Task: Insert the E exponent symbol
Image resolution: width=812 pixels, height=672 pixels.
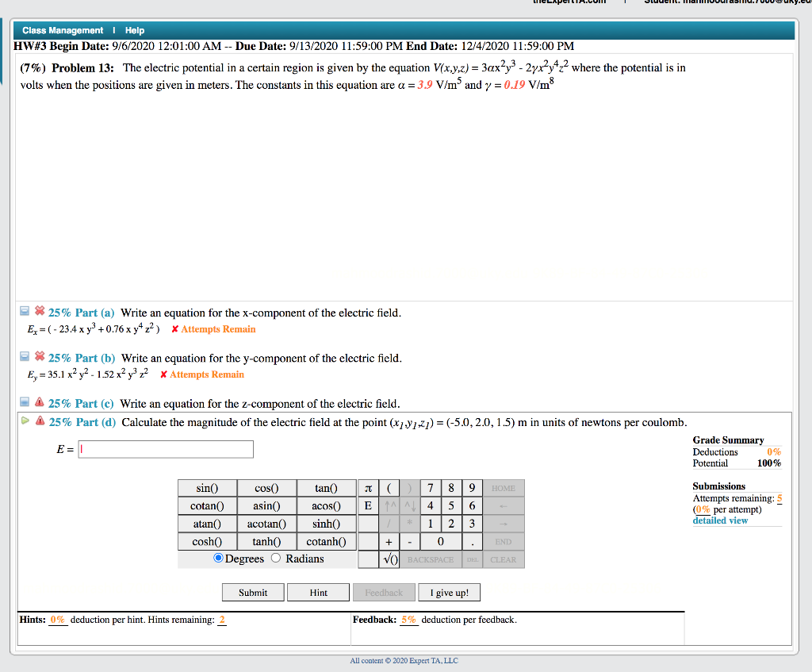Action: (366, 505)
